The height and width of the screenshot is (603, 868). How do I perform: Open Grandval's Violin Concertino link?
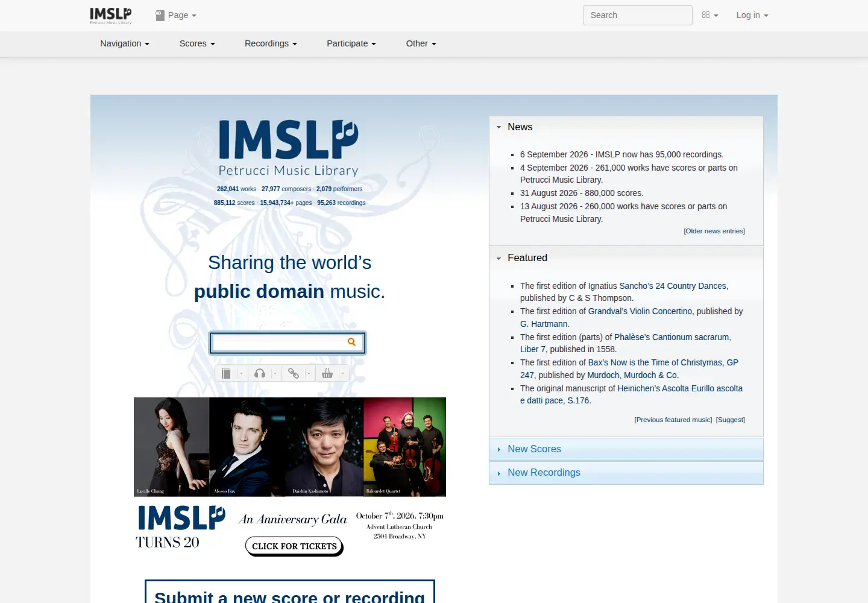pos(640,311)
